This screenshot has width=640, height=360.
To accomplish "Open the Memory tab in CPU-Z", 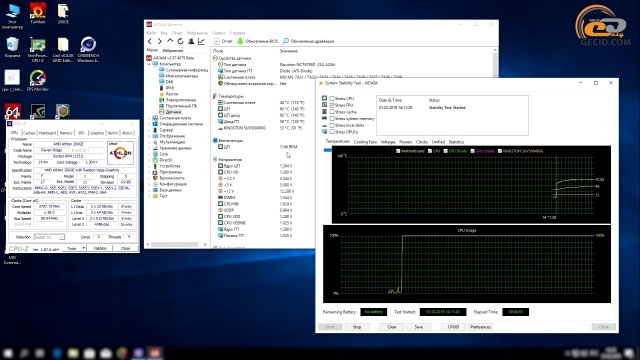I will 66,133.
